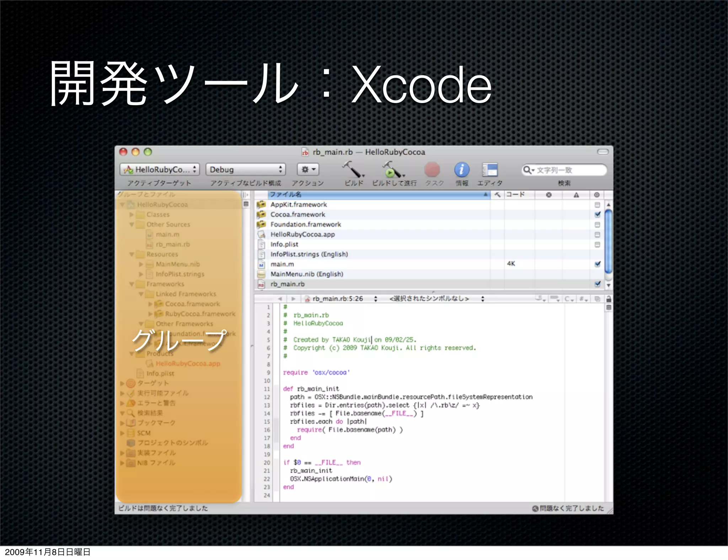Viewport: 728px width, 560px height.
Task: Click the warnings triangle column header
Action: (576, 195)
